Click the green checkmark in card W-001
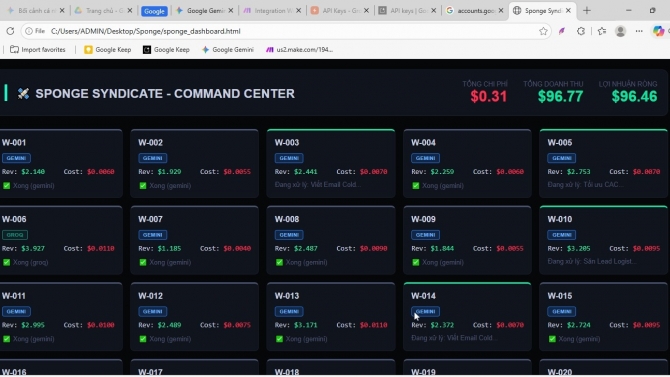The image size is (670, 377). (x=6, y=186)
